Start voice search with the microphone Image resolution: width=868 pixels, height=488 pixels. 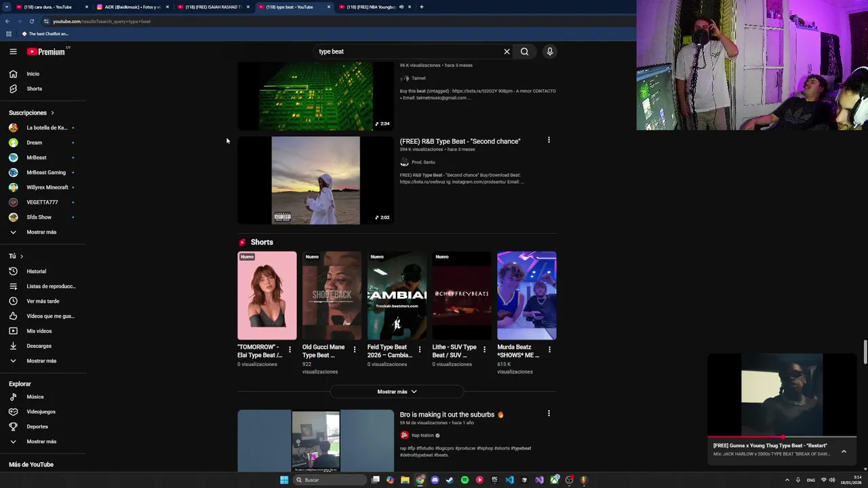(x=550, y=52)
